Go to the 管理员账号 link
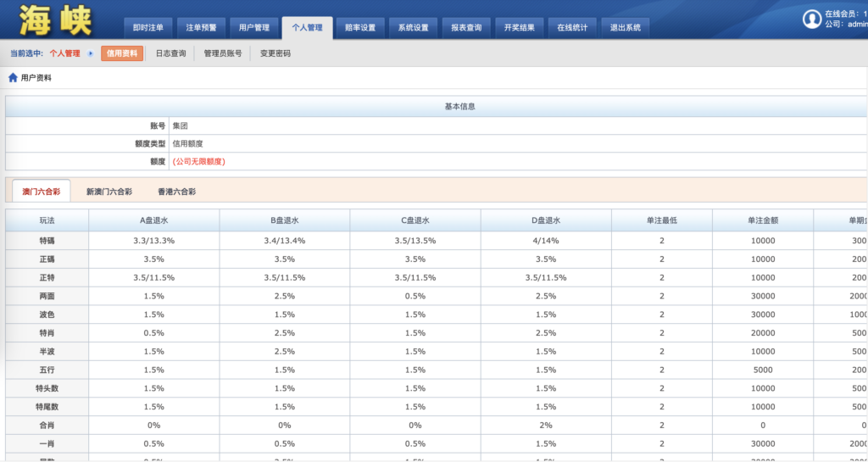This screenshot has width=868, height=462. point(223,53)
